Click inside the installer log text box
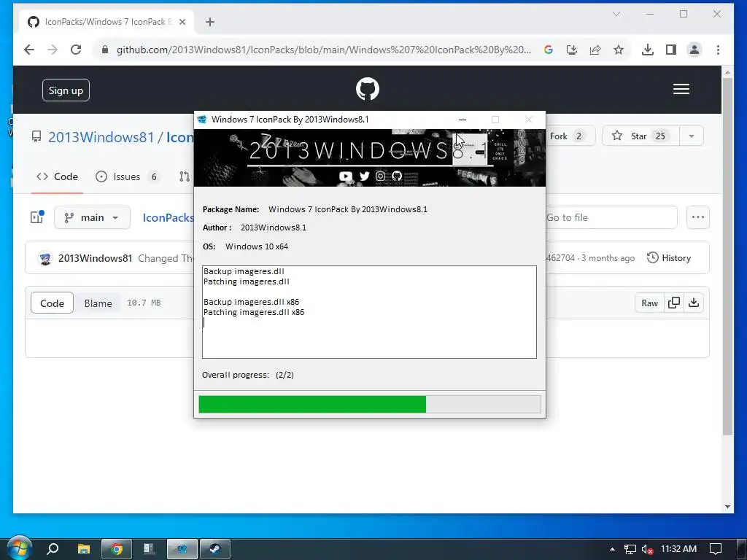Screen dimensions: 747x560 pyautogui.click(x=369, y=312)
